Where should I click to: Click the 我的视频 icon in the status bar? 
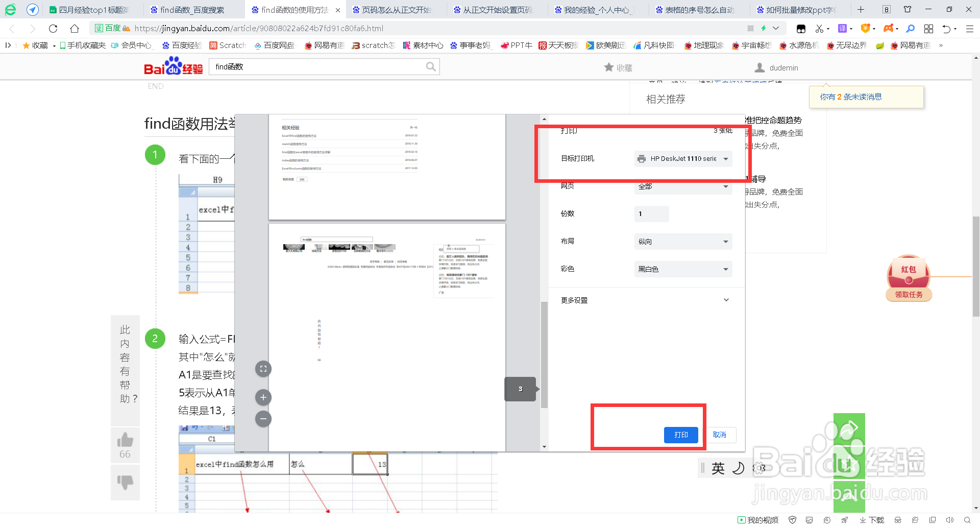pos(758,520)
